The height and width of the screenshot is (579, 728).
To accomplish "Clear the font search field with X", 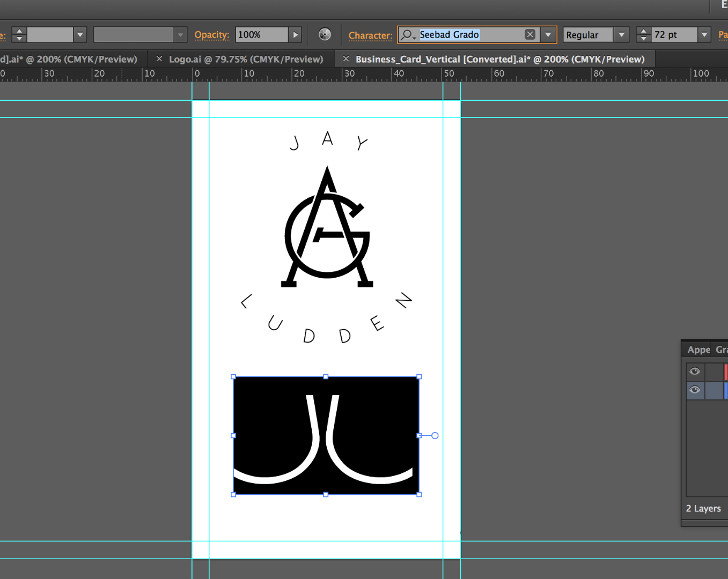I will [530, 34].
